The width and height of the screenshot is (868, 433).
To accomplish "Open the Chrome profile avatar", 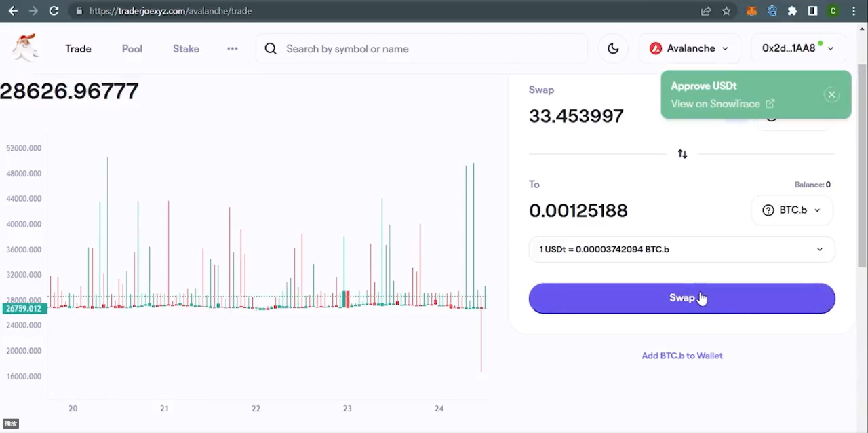I will tap(833, 11).
